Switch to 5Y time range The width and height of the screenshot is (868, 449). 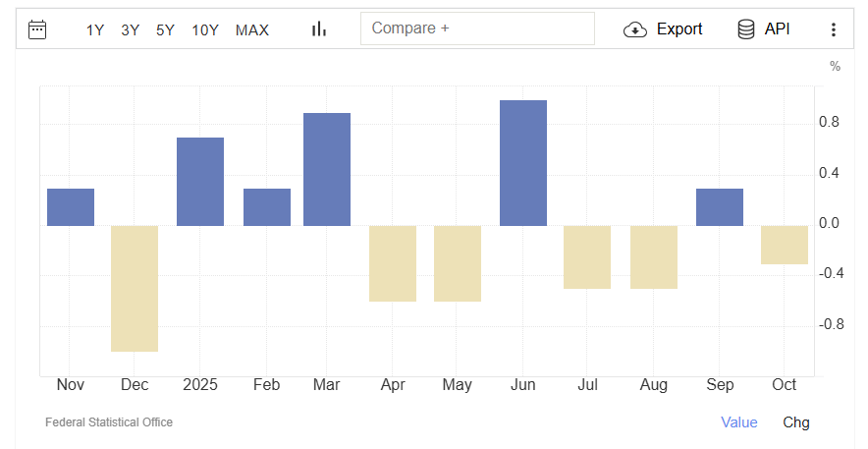165,30
